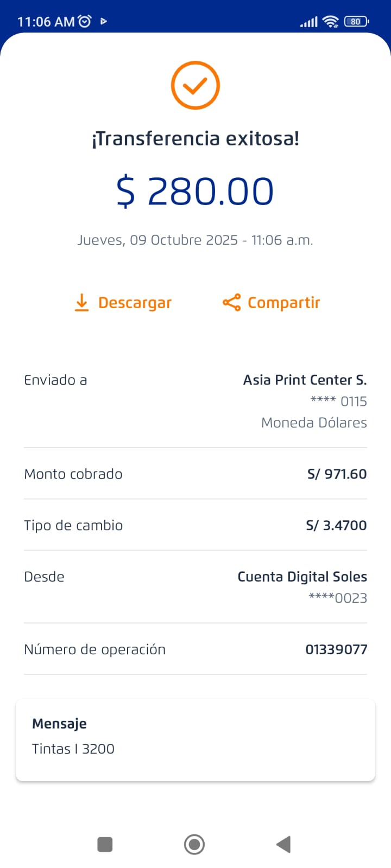Tap the Mensaje card with Tintas text
This screenshot has width=391, height=868.
point(195,740)
